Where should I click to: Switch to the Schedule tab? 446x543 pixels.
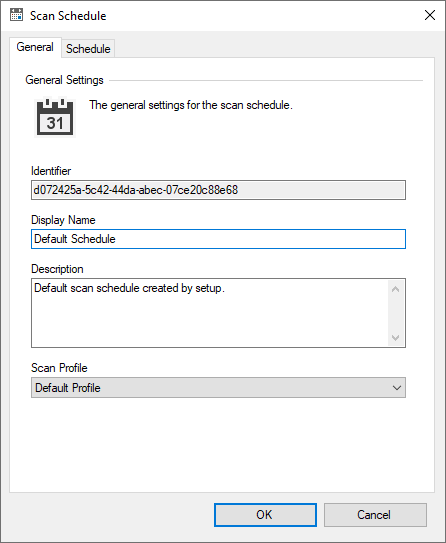pyautogui.click(x=88, y=48)
